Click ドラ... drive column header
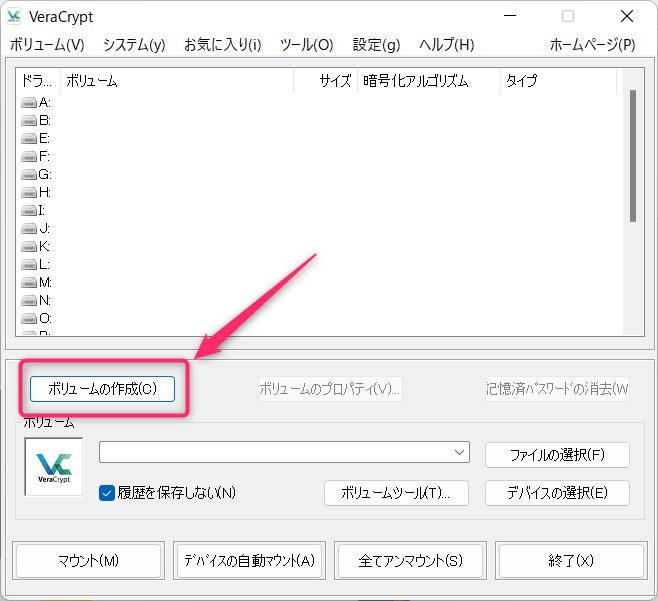The height and width of the screenshot is (601, 658). [38, 81]
